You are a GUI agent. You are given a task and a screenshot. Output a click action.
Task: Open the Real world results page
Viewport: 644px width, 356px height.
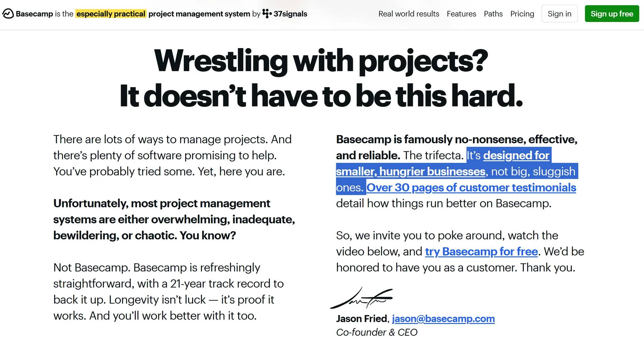[x=408, y=14]
